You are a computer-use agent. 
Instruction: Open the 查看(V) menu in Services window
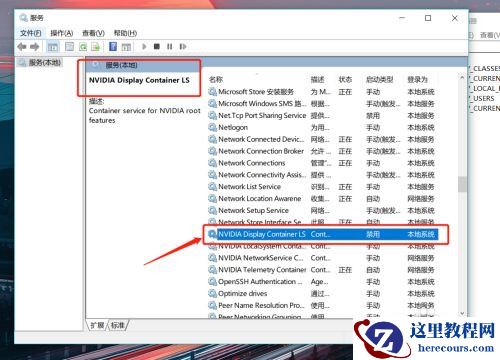coord(93,33)
